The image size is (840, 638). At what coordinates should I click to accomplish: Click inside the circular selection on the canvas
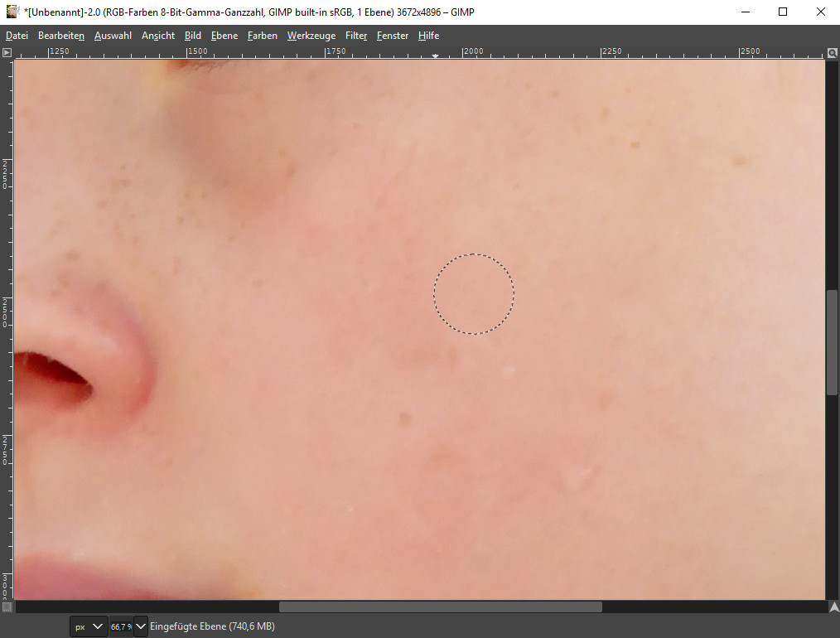[x=473, y=293]
